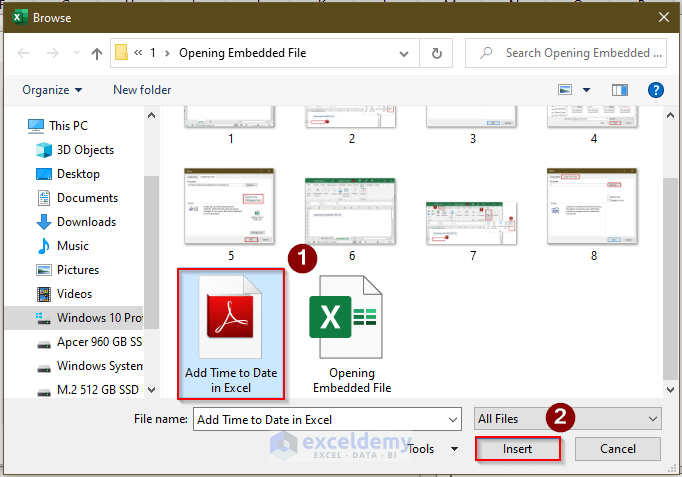This screenshot has width=682, height=477.
Task: Click navigation pane scroll up arrow
Action: (151, 116)
